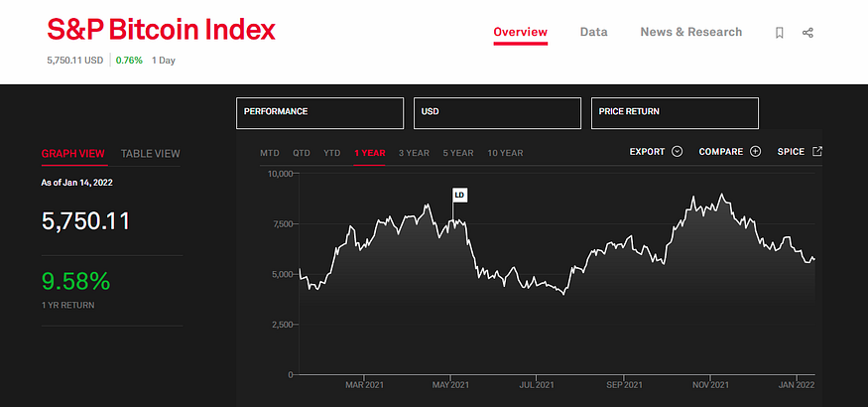Open the Data tab
Screen dimensions: 868x407
593,32
